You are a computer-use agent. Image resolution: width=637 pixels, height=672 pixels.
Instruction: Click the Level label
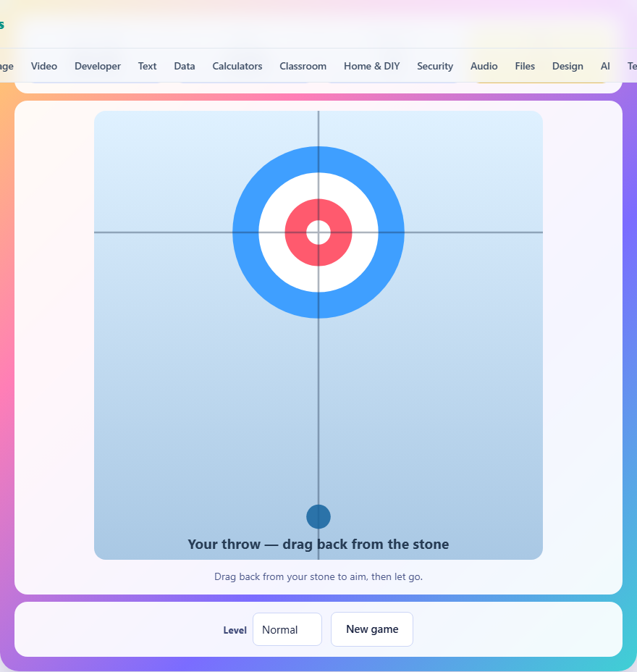235,630
